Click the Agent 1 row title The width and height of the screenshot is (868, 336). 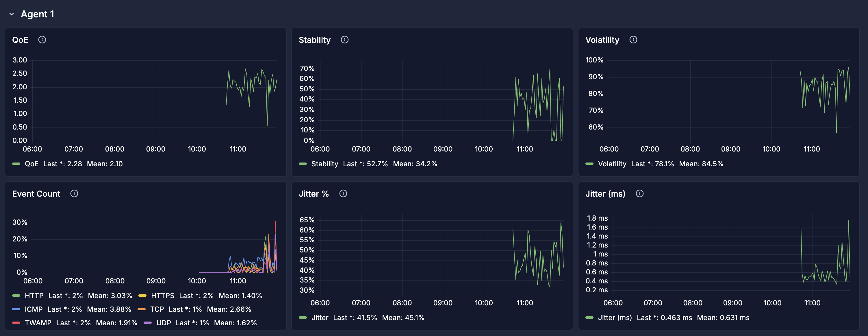(37, 14)
